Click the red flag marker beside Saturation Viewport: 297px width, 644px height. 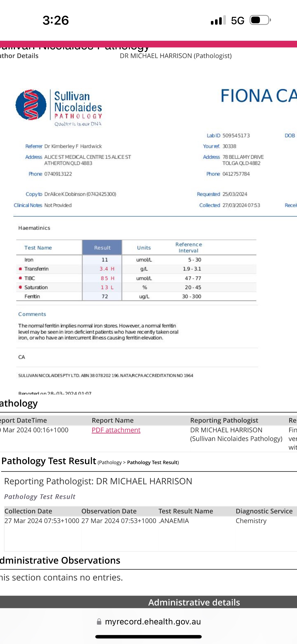tap(20, 287)
